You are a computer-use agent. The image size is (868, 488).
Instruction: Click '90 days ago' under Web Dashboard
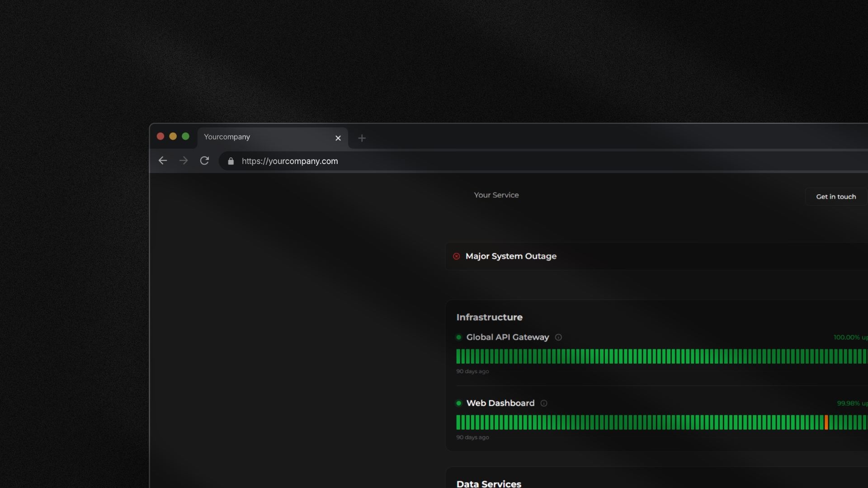point(472,437)
